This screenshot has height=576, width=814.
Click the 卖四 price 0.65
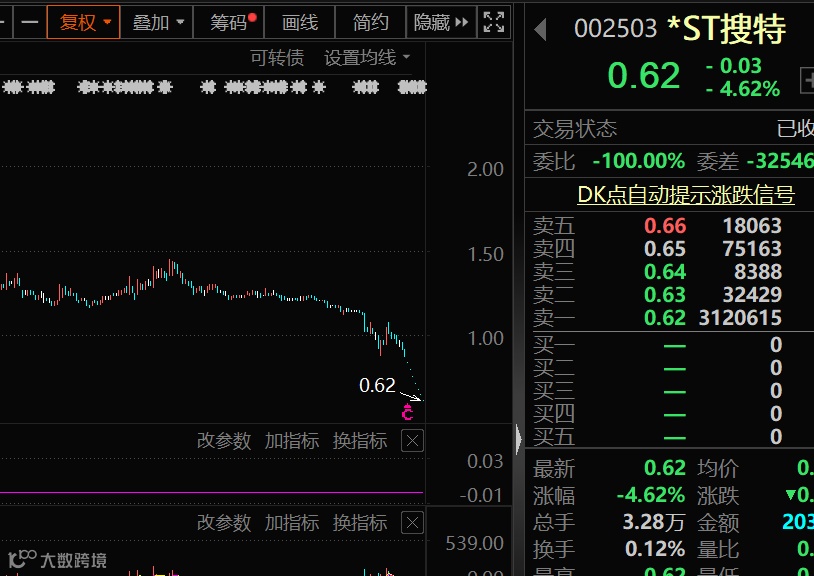click(x=665, y=249)
